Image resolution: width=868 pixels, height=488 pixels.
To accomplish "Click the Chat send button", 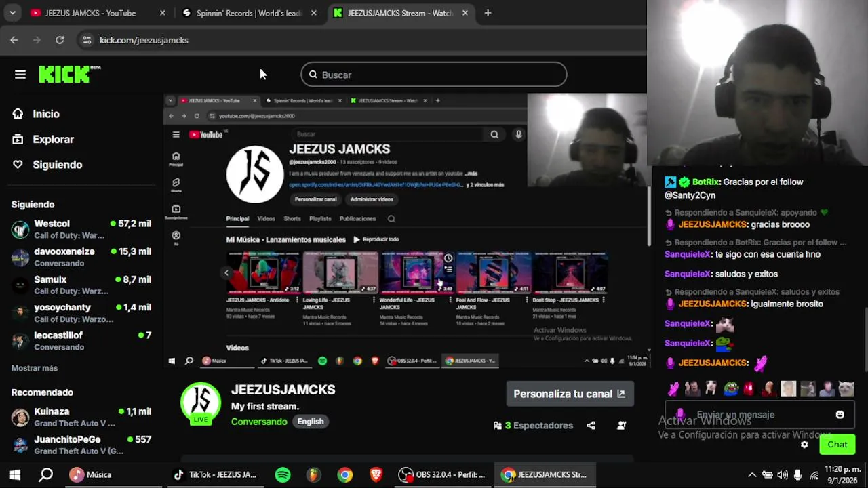I will tap(837, 445).
